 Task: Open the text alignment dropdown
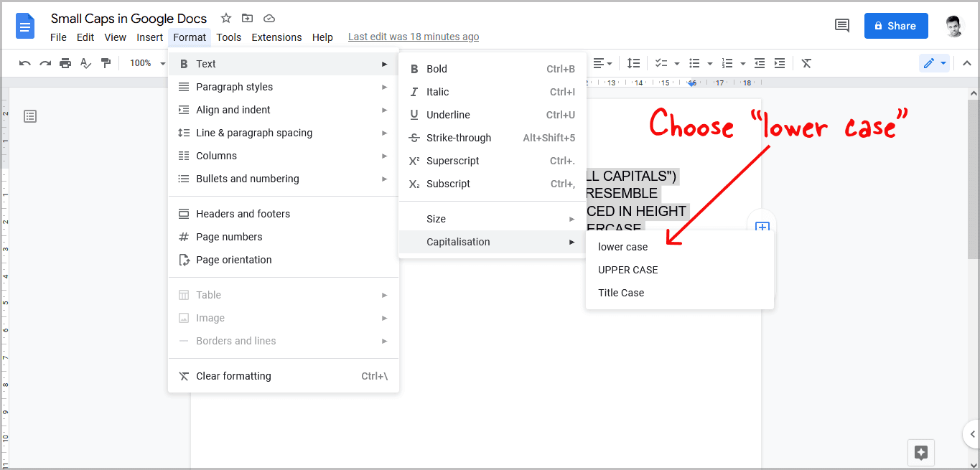point(603,63)
